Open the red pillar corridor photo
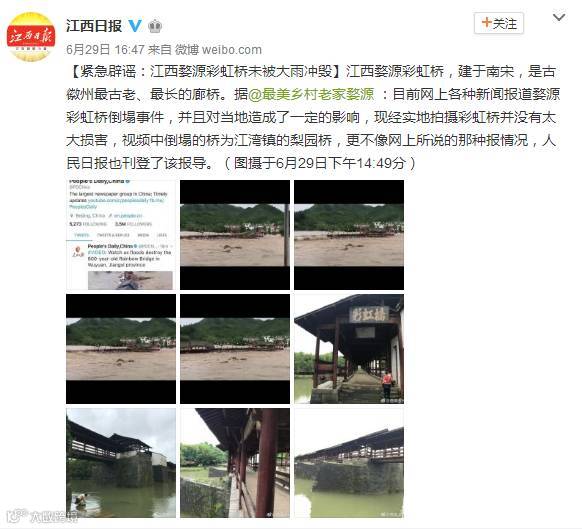 point(235,463)
